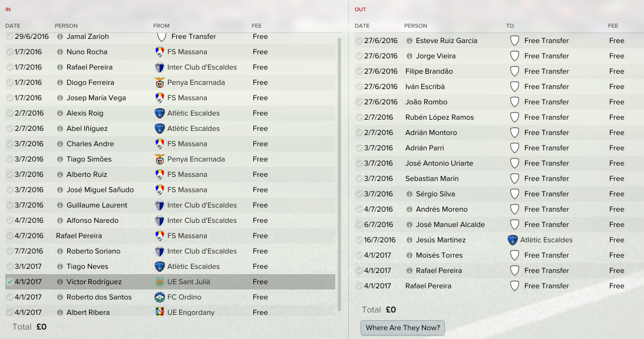Sort incoming transfers by FEE header

point(257,25)
